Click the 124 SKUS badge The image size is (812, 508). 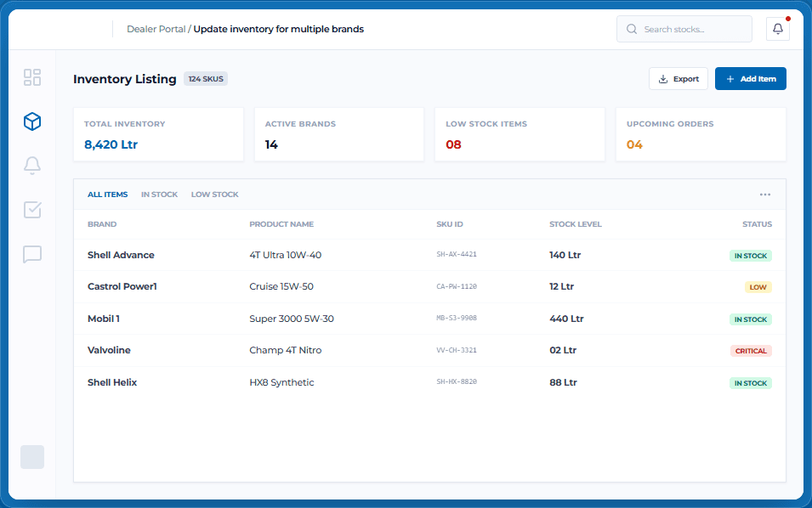tap(206, 79)
